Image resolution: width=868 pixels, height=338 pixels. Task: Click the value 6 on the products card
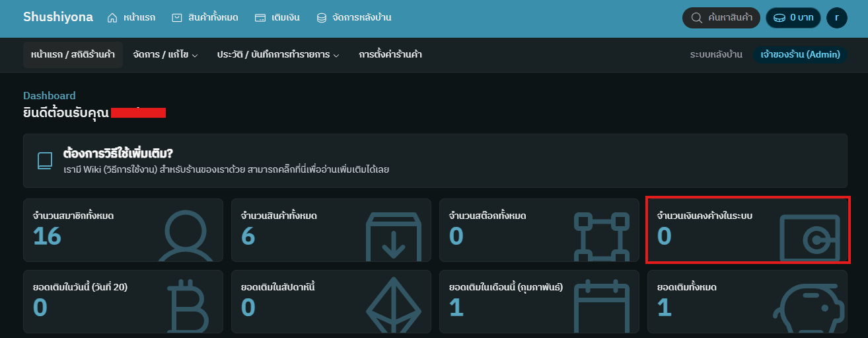[248, 235]
